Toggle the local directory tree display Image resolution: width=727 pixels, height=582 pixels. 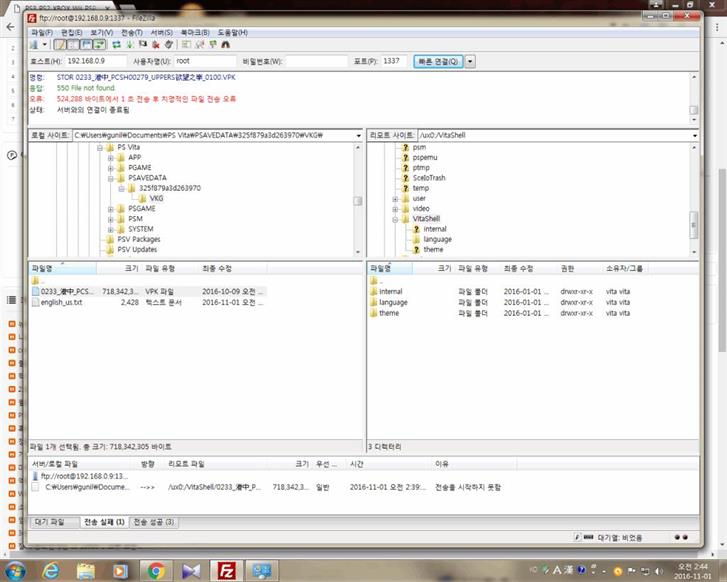[73, 45]
